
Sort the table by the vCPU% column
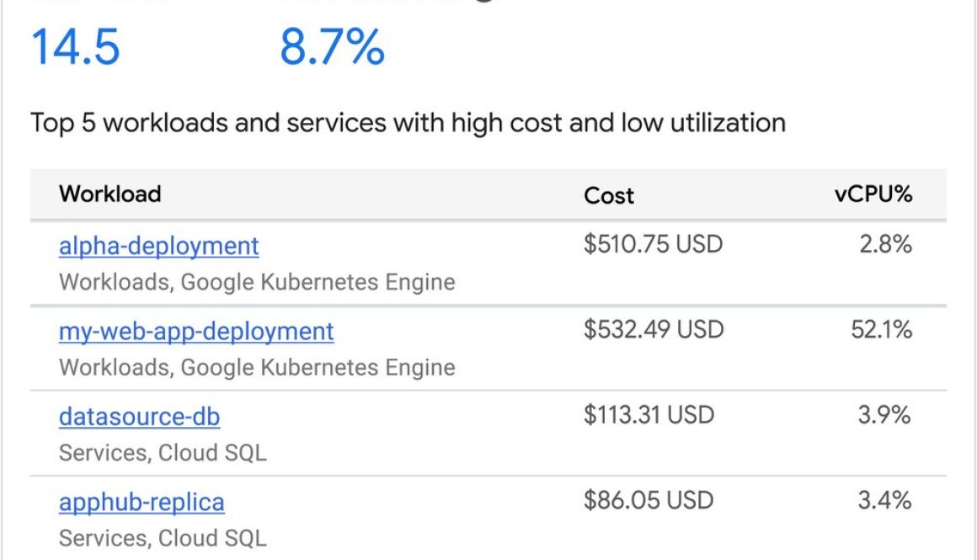(x=878, y=195)
